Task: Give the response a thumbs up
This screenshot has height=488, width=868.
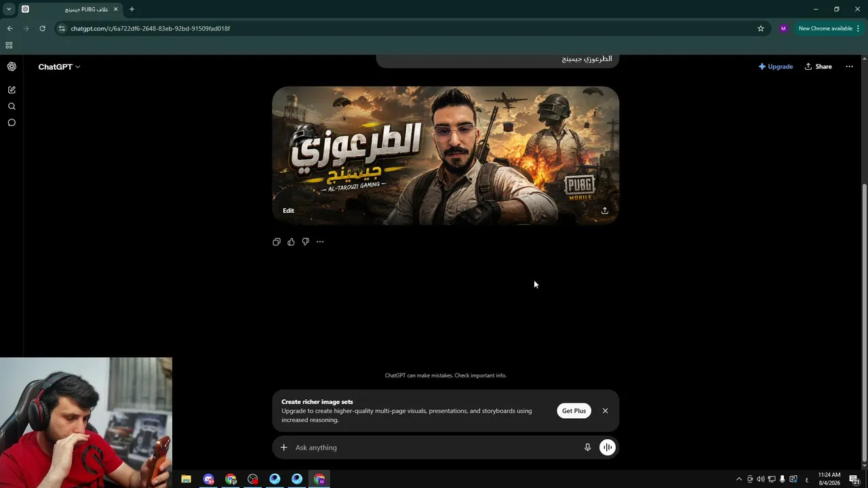Action: coord(291,242)
